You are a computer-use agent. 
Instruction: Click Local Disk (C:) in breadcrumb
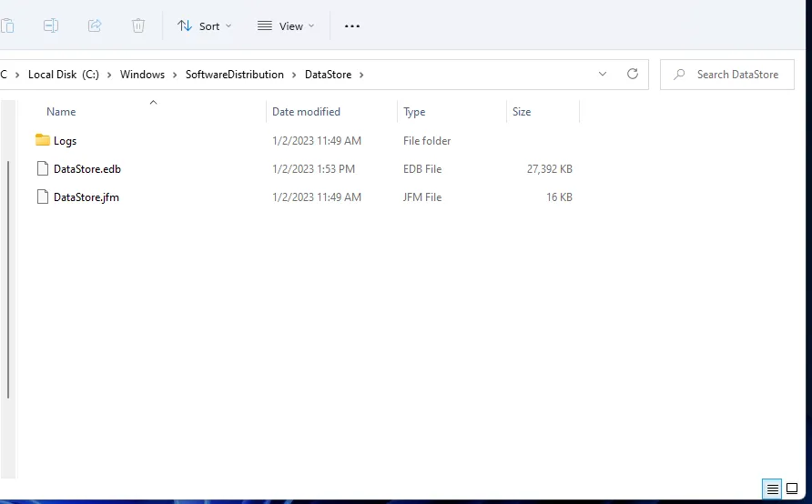coord(63,75)
